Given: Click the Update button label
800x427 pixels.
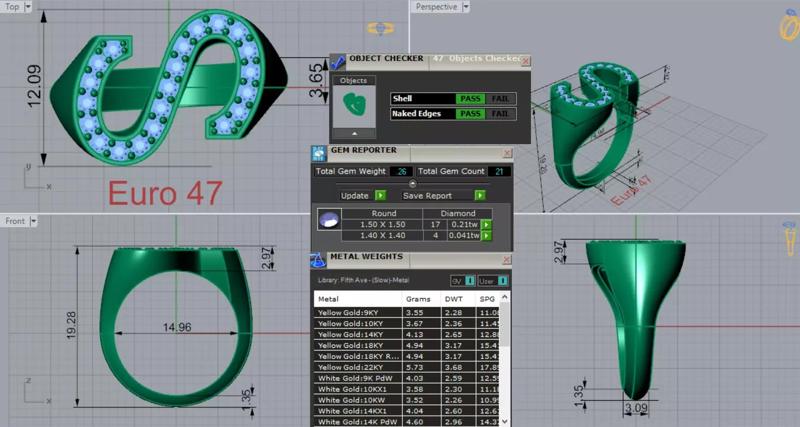Looking at the screenshot, I should [x=355, y=195].
